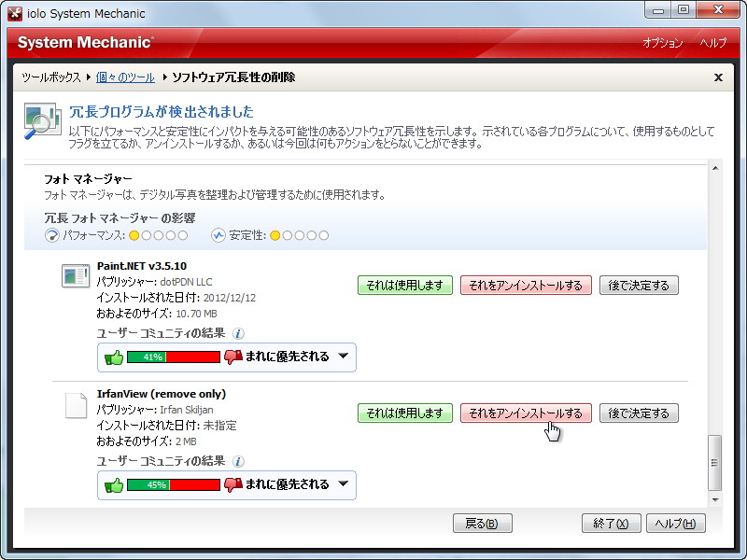This screenshot has width=747, height=560.
Task: Mark Paint.NET as それは使用します
Action: pyautogui.click(x=405, y=286)
